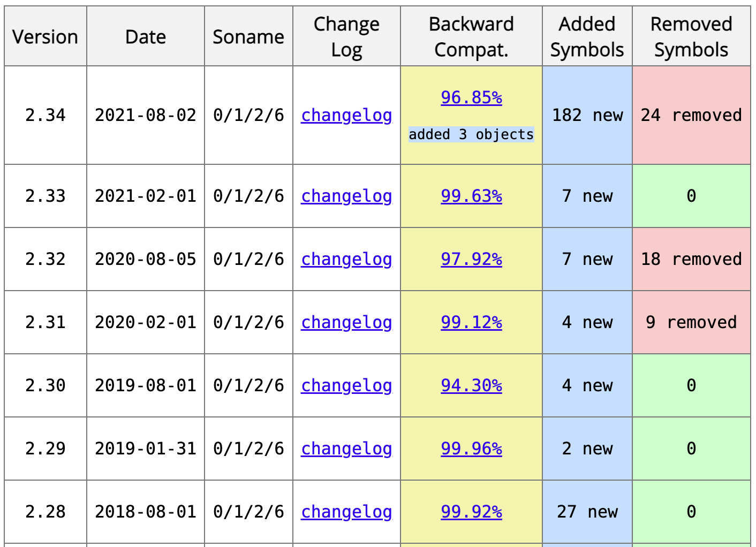Open the 2.31 changelog link
756x547 pixels.
coord(346,322)
